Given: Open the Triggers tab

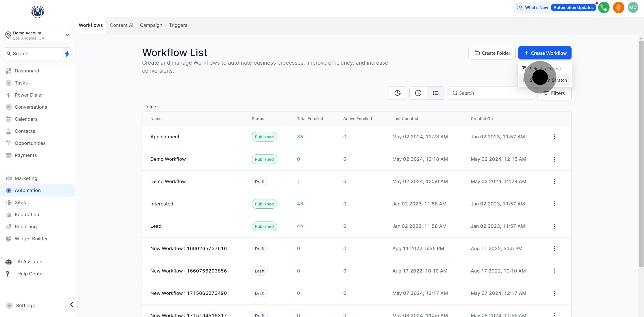Looking at the screenshot, I should [x=178, y=25].
